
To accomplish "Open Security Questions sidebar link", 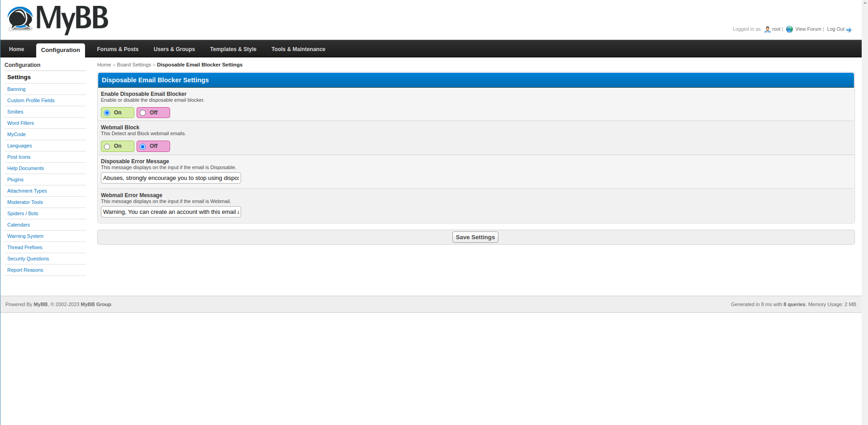I will 28,259.
